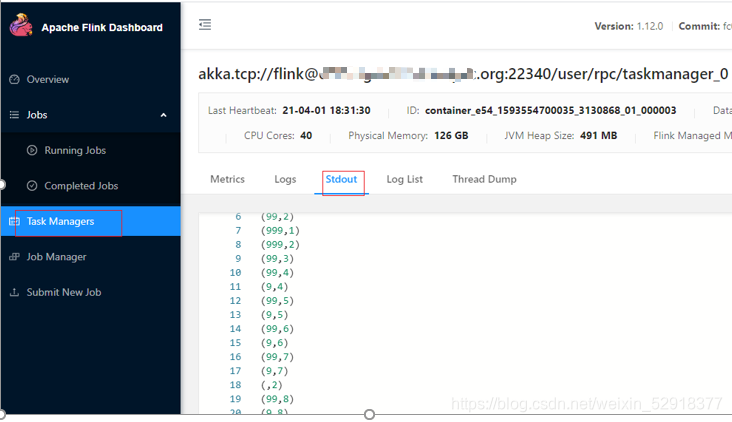Image resolution: width=732 pixels, height=422 pixels.
Task: Click the Overview dashboard icon
Action: (x=14, y=79)
